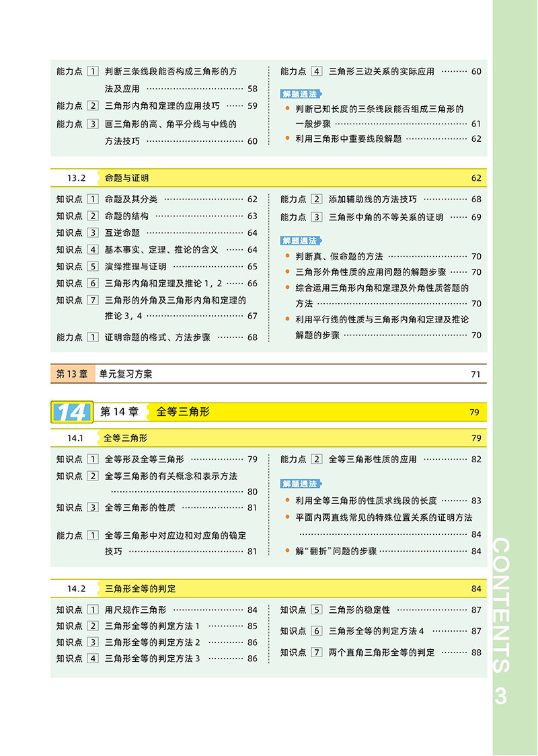Image resolution: width=538 pixels, height=756 pixels.
Task: Click '三角形的稳定性' entry
Action: click(x=360, y=610)
